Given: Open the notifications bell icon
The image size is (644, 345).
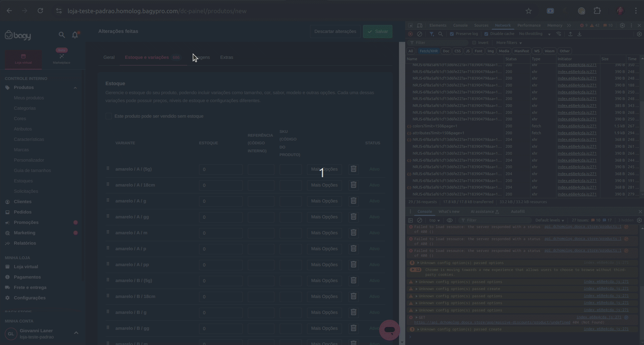Looking at the screenshot, I should click(75, 35).
